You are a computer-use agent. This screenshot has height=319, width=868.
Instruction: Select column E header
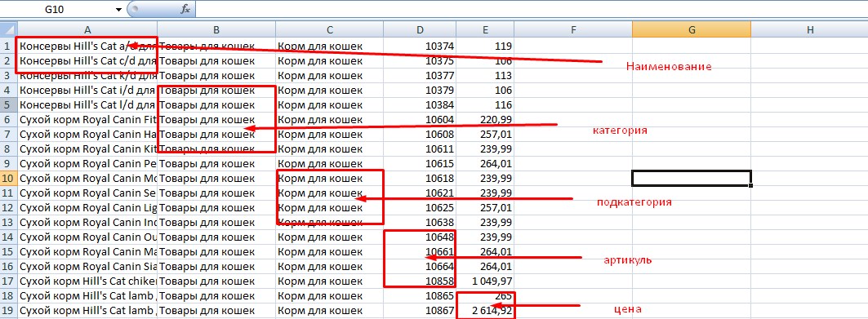coord(485,30)
